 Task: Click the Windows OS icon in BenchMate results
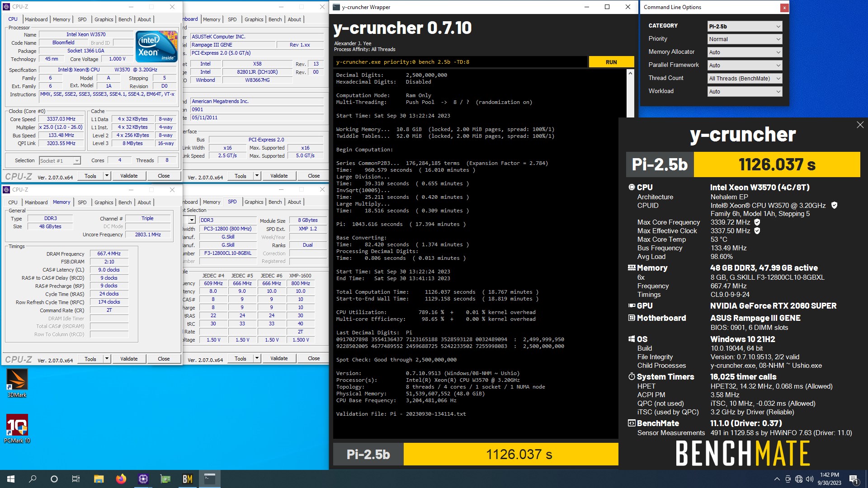632,339
